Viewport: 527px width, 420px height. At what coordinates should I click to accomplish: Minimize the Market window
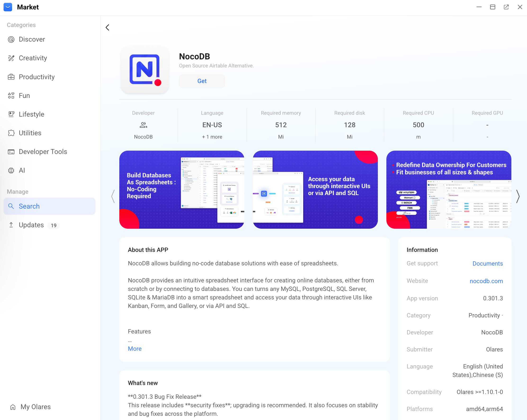point(479,7)
